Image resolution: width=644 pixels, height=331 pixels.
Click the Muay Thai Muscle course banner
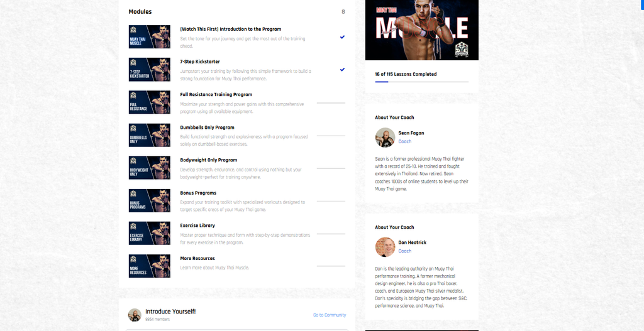coord(422,30)
